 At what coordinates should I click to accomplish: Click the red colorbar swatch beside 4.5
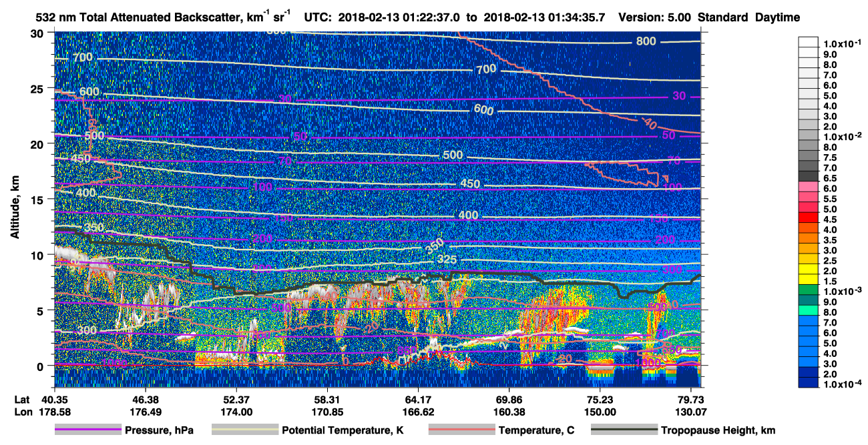(809, 218)
